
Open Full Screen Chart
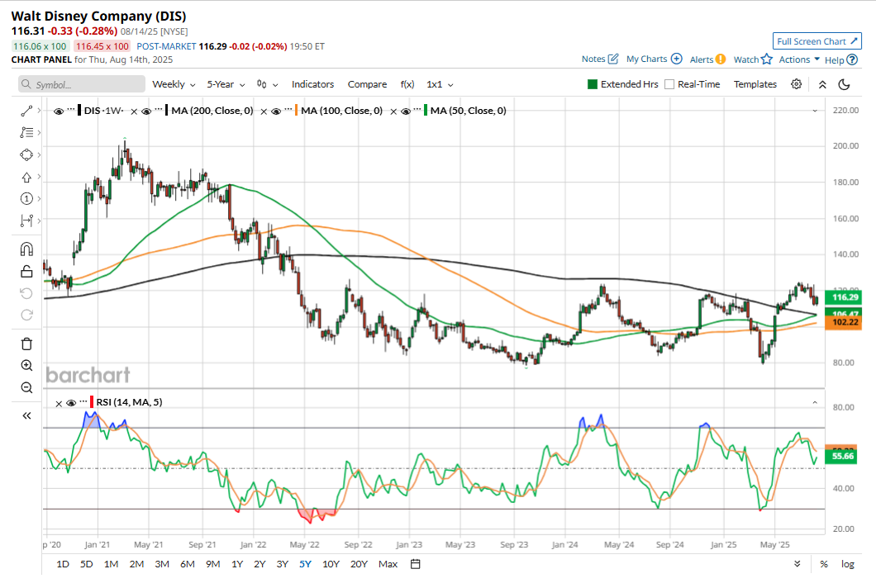click(816, 41)
